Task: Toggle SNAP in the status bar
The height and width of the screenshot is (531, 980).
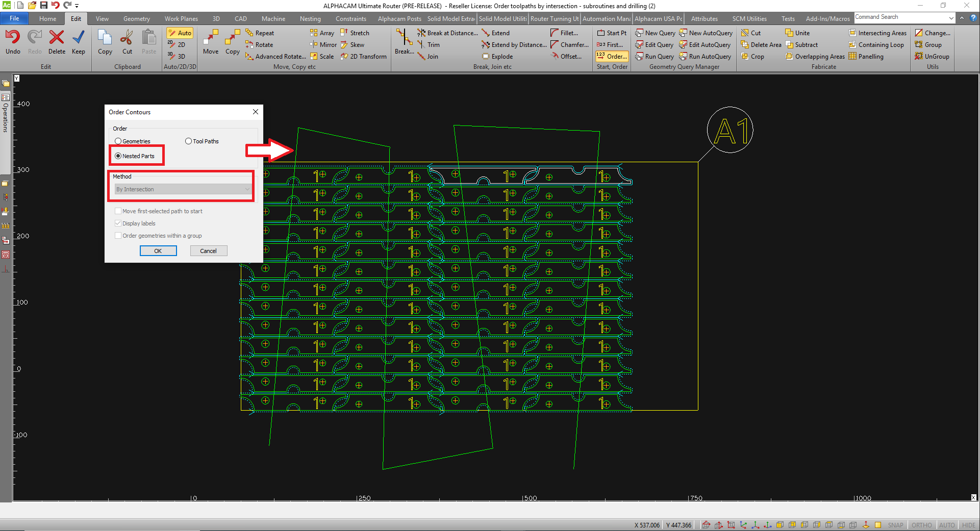Action: coord(895,525)
